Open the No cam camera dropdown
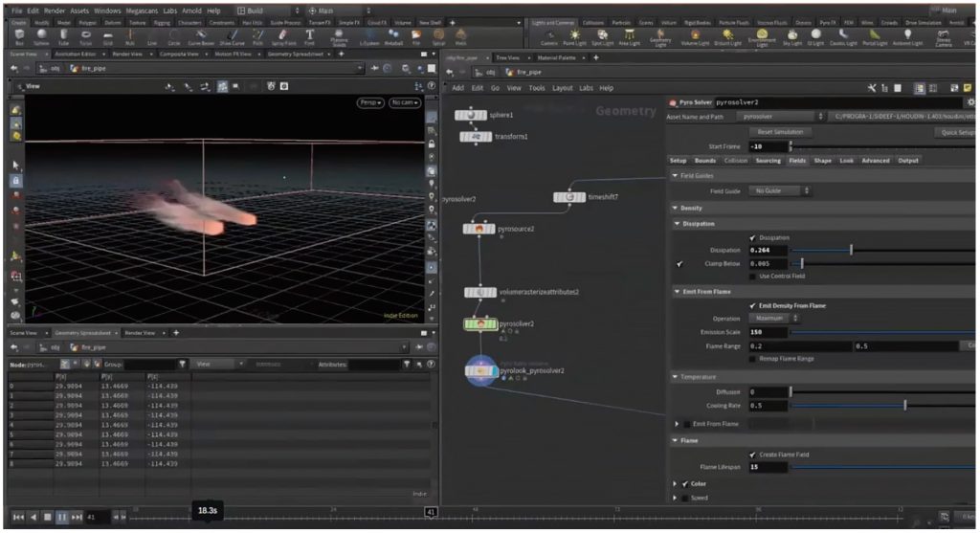Image resolution: width=980 pixels, height=533 pixels. click(405, 102)
